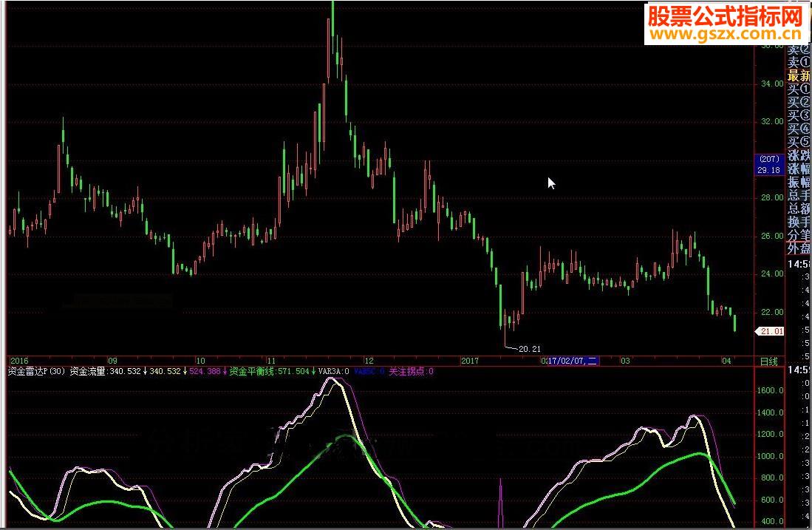Click the 12 month label on time axis

369,361
